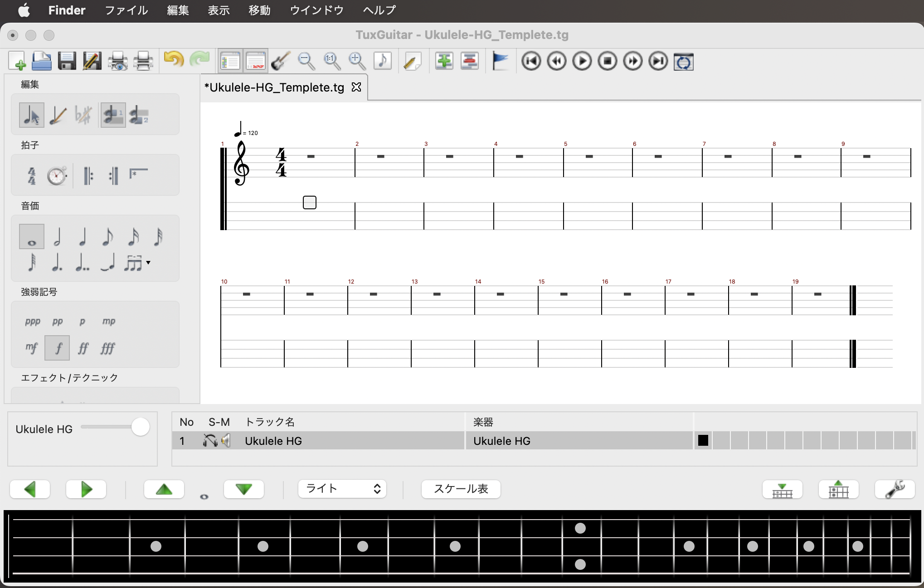The width and height of the screenshot is (924, 588).
Task: Toggle voice 2 selection button
Action: tap(138, 115)
